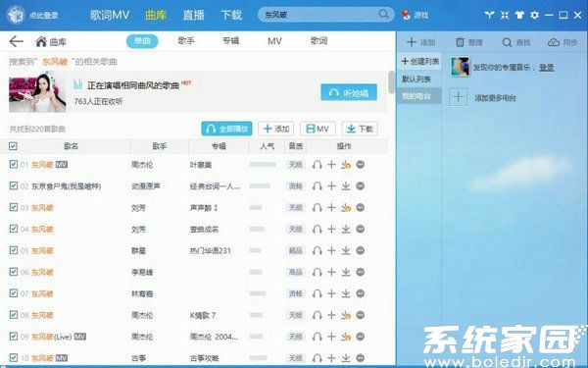Screen dimensions: 588x368
Task: Sort by 歌名 column header
Action: pos(71,146)
